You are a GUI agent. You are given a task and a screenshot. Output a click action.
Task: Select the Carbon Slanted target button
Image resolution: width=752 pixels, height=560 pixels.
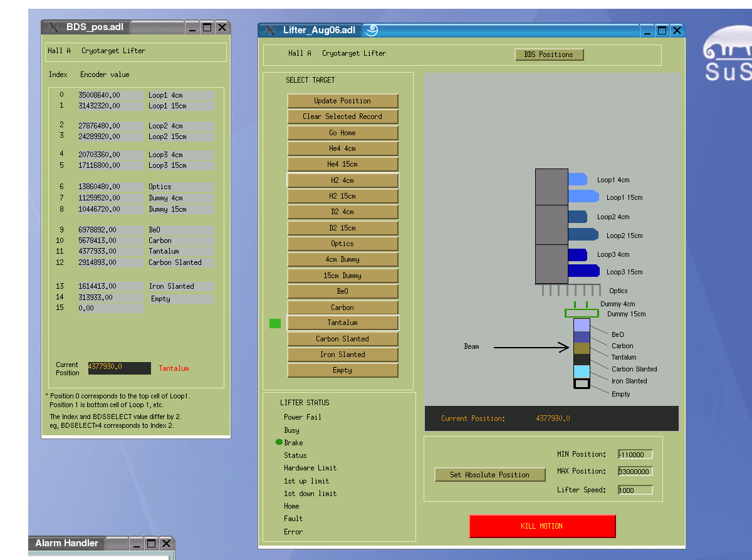pos(343,339)
